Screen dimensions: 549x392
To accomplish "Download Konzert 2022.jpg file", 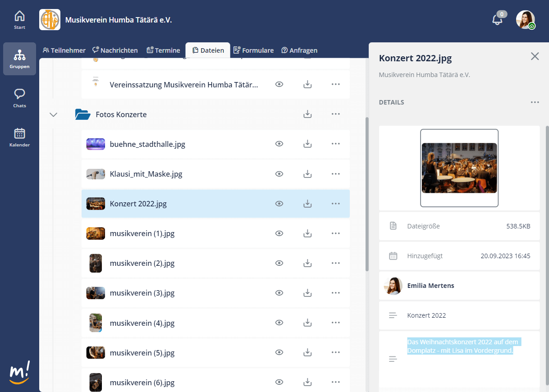I will click(x=307, y=204).
